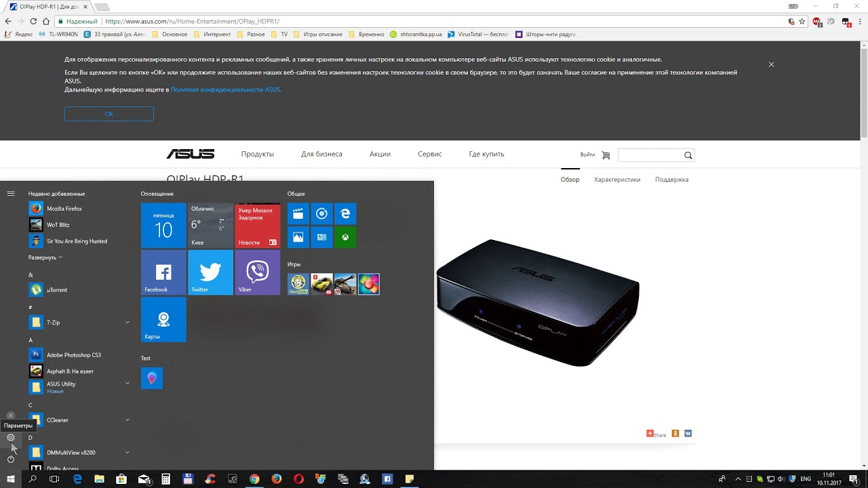
Task: Close the cookie notice banner
Action: 771,64
